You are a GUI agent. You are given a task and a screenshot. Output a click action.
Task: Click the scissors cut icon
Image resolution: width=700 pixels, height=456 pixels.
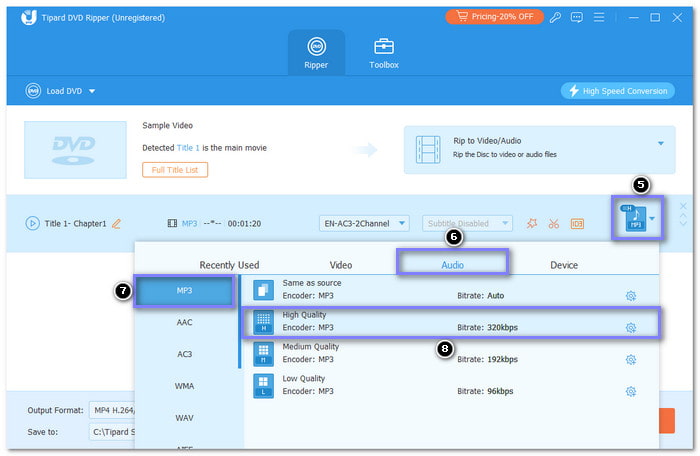[554, 223]
